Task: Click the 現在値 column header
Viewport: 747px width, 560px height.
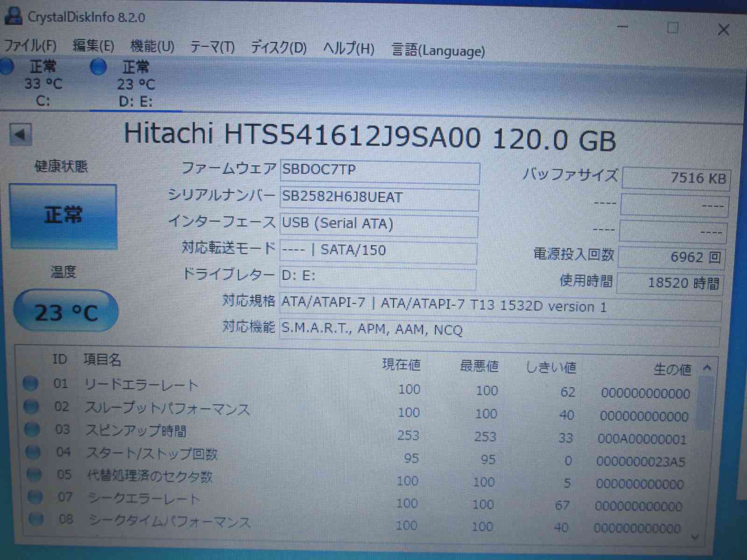Action: pyautogui.click(x=402, y=364)
